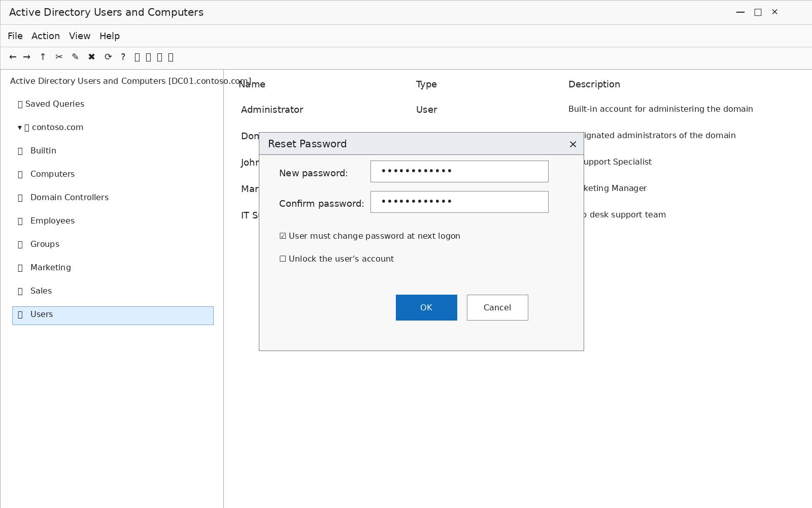Click into the New password field
This screenshot has width=812, height=508.
pyautogui.click(x=459, y=171)
